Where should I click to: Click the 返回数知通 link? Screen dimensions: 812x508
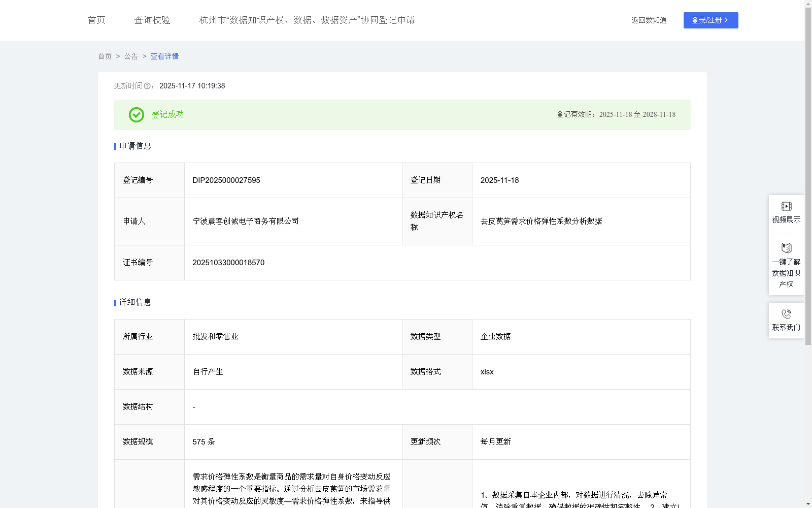(649, 20)
